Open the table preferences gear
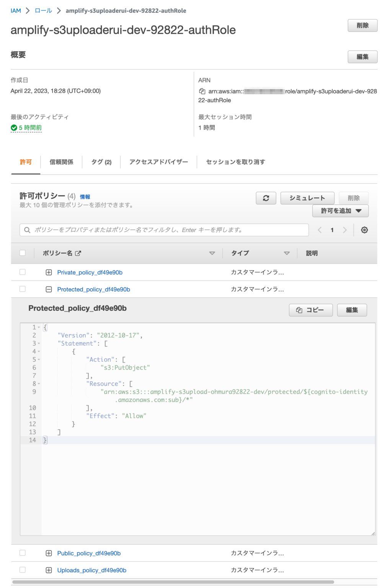This screenshot has height=588, width=387. coord(364,230)
